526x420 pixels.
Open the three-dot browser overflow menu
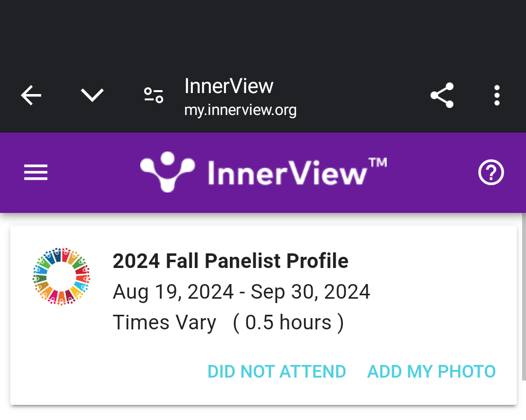coord(497,95)
